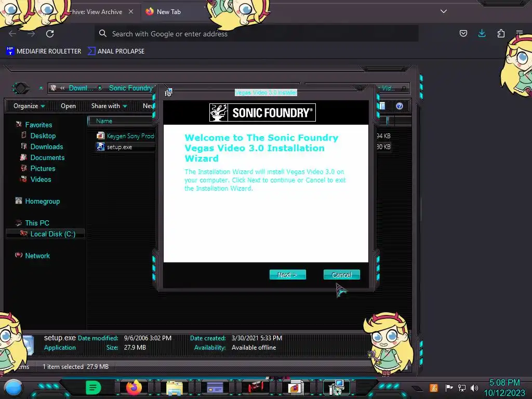Open the orange tray icon
The width and height of the screenshot is (532, 399).
[x=434, y=388]
